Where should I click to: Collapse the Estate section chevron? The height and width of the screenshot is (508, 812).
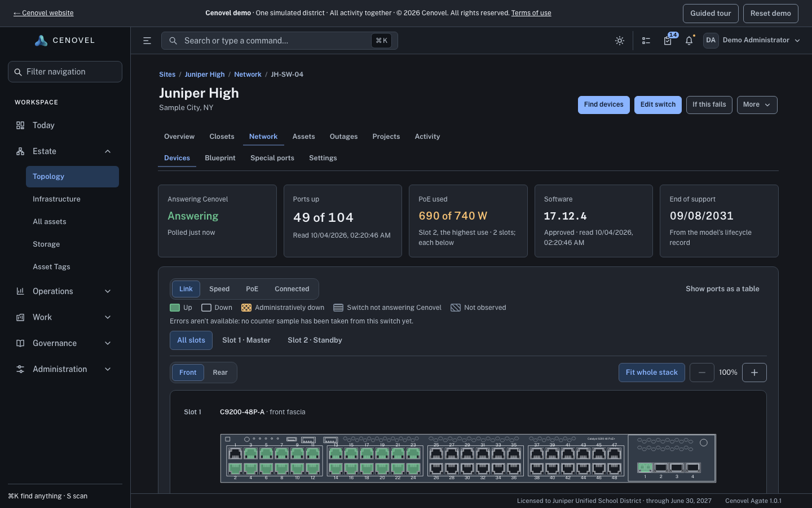108,151
